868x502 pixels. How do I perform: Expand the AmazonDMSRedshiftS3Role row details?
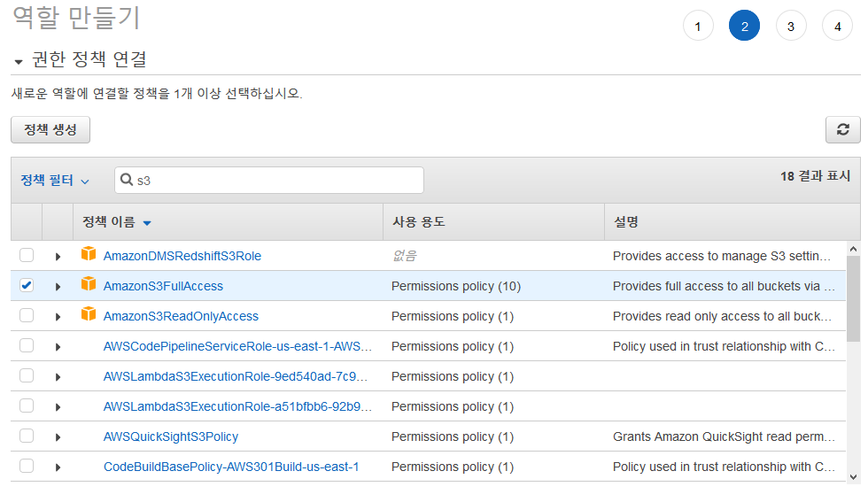(58, 256)
